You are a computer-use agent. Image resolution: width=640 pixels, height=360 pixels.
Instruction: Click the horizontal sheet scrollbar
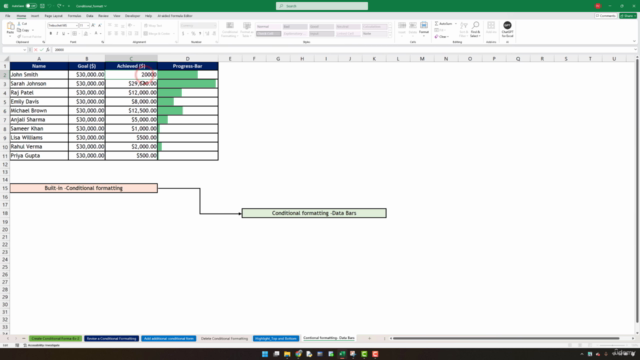click(506, 338)
